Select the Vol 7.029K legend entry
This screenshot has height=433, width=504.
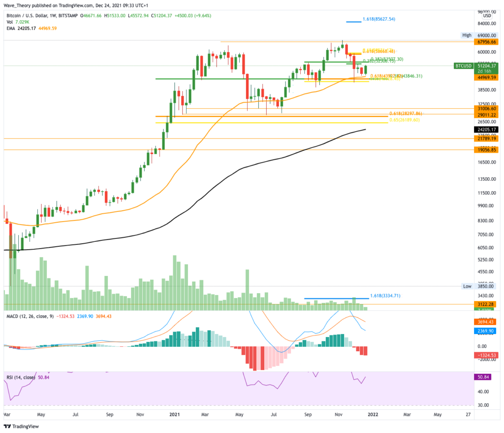click(x=18, y=22)
